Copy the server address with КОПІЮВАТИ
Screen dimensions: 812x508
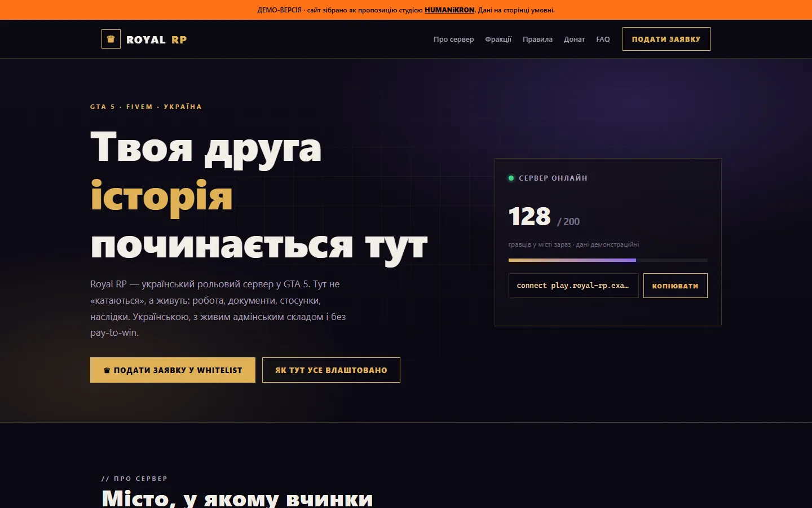pyautogui.click(x=675, y=286)
